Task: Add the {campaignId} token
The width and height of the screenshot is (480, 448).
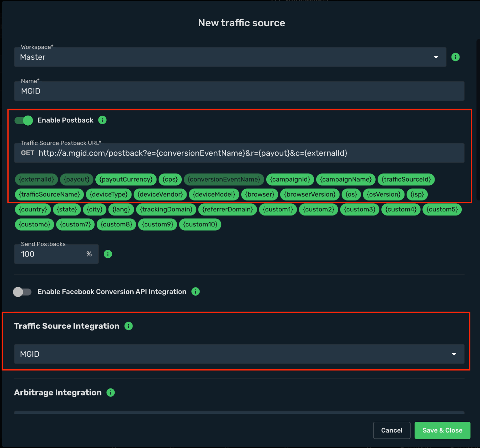Action: (x=290, y=179)
